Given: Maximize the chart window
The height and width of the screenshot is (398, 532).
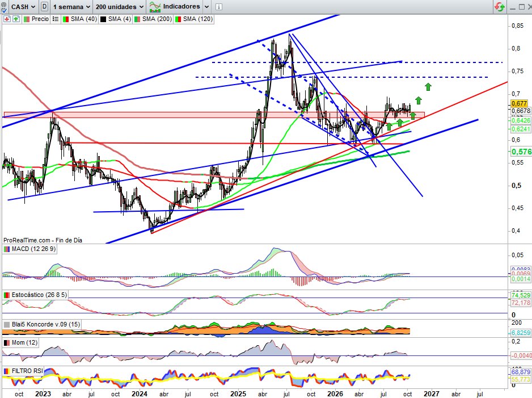Looking at the screenshot, I should [x=521, y=7].
